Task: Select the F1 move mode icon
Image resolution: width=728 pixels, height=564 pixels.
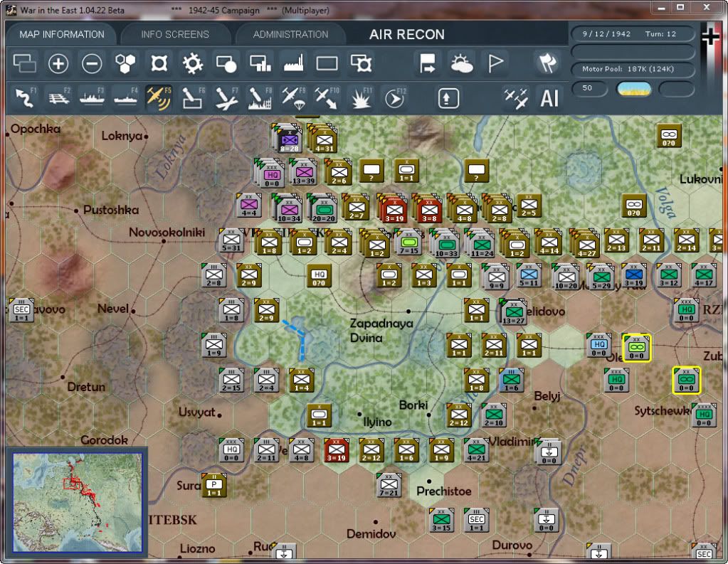Action: tap(25, 98)
